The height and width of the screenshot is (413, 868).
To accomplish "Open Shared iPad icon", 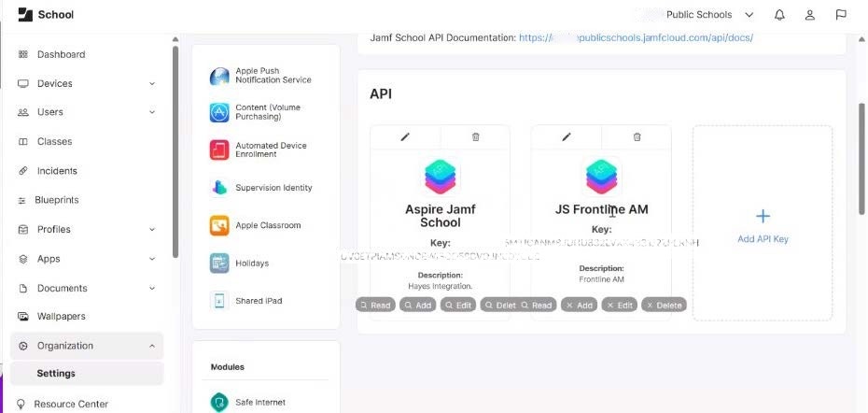I will coord(219,301).
